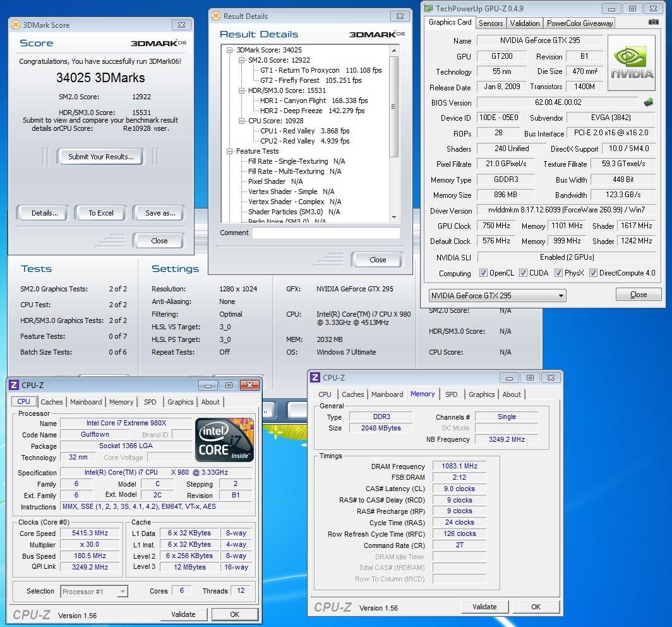This screenshot has height=627, width=672.
Task: Click scroll-down arrow in Result Details tree
Action: click(x=394, y=217)
